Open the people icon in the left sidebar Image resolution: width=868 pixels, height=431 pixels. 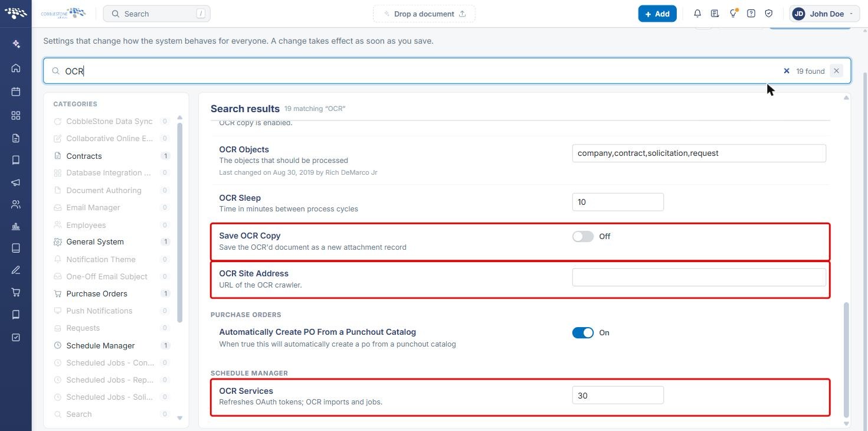pyautogui.click(x=16, y=204)
